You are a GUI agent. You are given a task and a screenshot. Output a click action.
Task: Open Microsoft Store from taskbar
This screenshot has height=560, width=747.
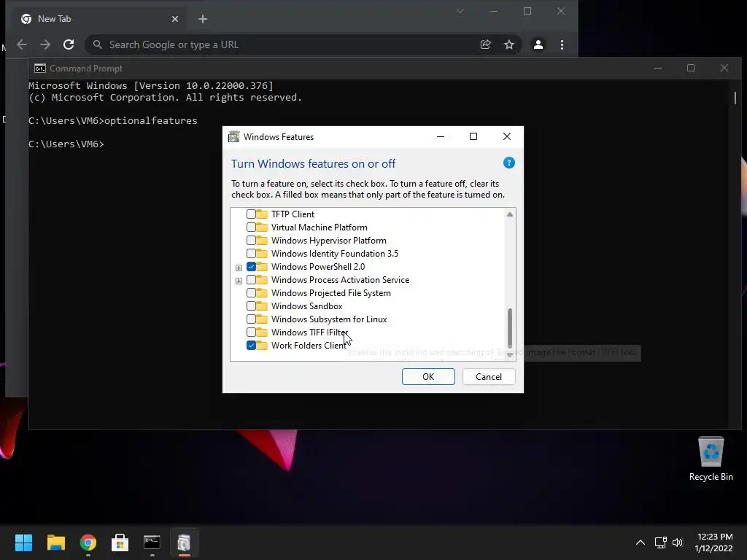tap(120, 542)
